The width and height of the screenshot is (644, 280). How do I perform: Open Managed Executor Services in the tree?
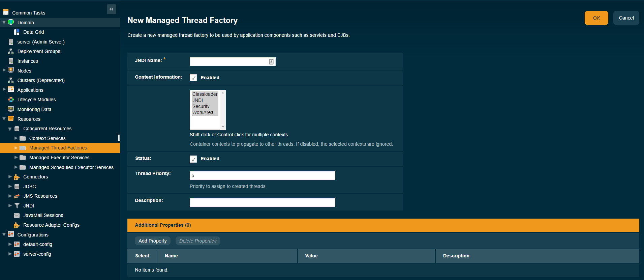point(59,158)
